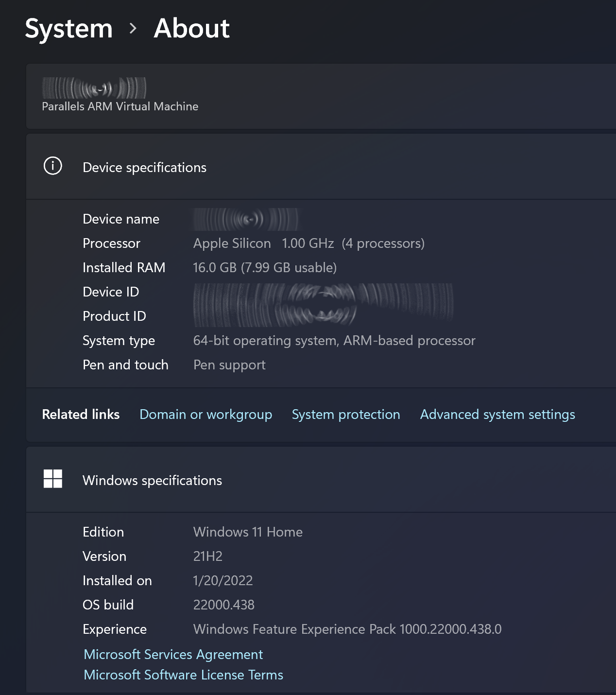This screenshot has height=695, width=616.
Task: Click the breadcrumb chevron separator
Action: pos(133,29)
